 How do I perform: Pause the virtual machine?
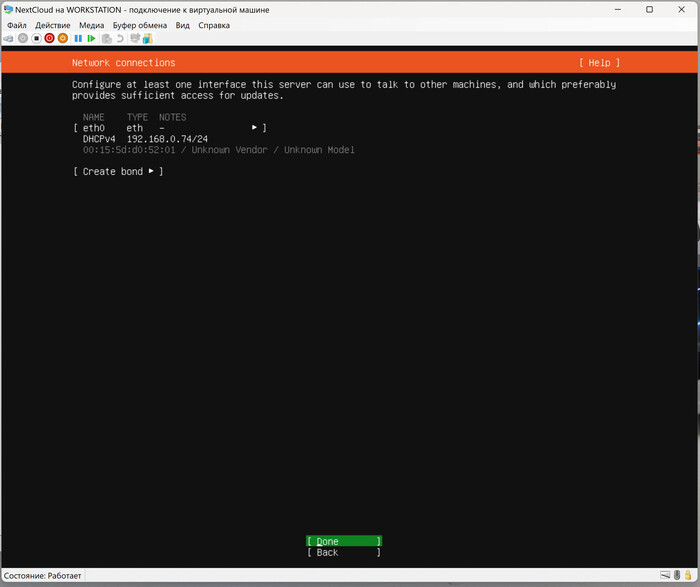(x=78, y=39)
